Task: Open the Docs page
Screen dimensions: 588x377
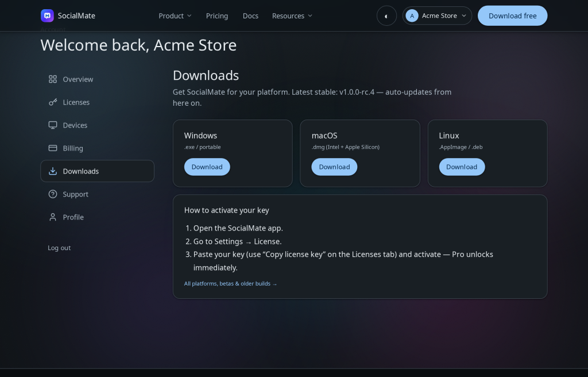Action: [250, 16]
